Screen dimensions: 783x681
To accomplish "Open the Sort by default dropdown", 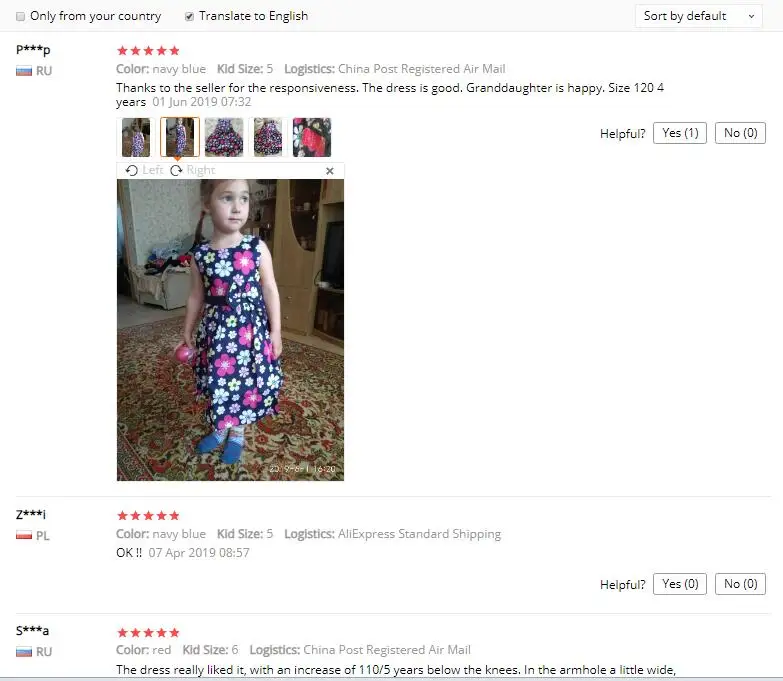I will point(699,16).
